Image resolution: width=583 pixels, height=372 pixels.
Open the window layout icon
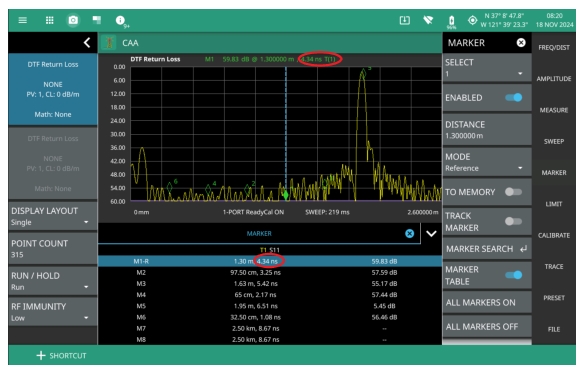(97, 20)
